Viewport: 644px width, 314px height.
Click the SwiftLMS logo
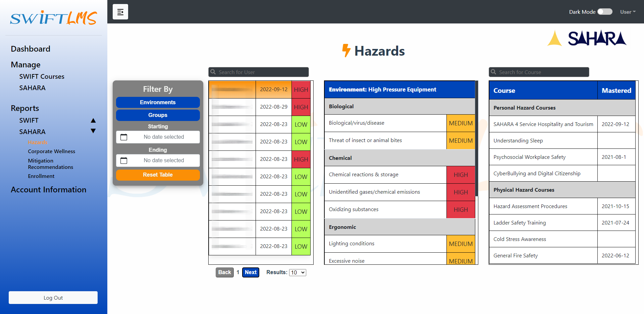(54, 18)
